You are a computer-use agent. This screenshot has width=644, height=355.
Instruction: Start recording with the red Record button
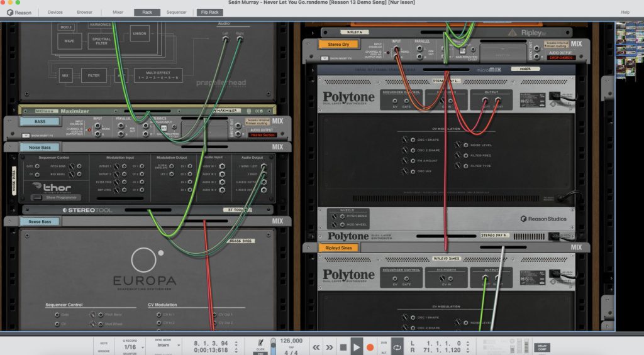[x=370, y=347]
